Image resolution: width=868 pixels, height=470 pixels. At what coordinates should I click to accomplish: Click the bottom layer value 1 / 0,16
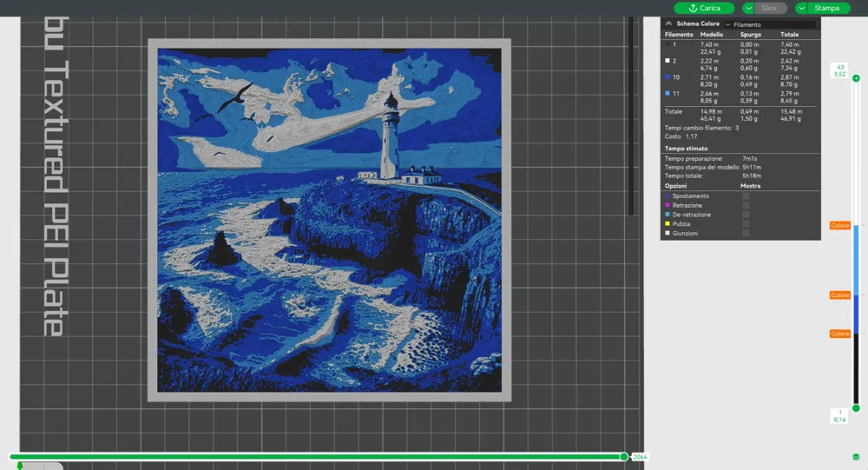tap(839, 416)
